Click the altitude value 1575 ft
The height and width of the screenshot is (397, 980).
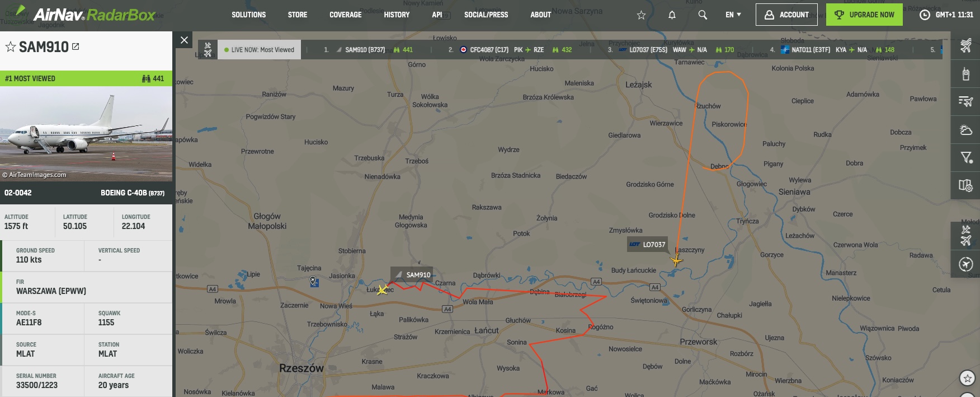[x=16, y=226]
